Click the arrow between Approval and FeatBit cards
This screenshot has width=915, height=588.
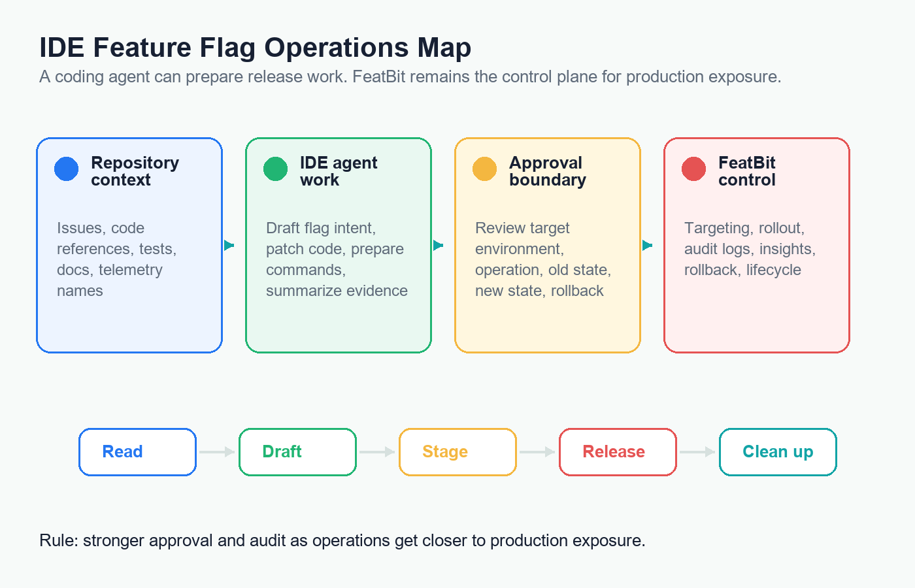[x=647, y=246]
